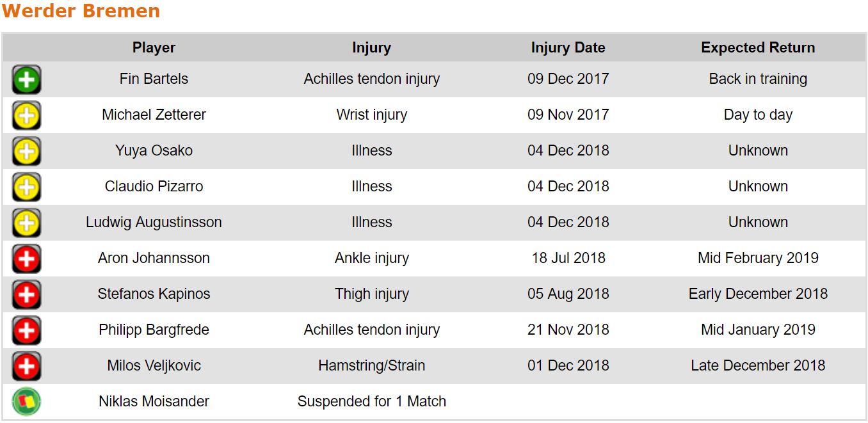Screen dimensions: 868x423
Task: Click the Suspended for 1 Match text
Action: tap(371, 402)
